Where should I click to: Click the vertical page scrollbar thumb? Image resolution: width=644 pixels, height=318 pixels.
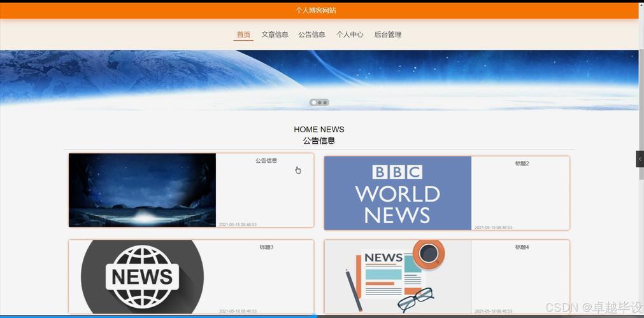click(641, 114)
